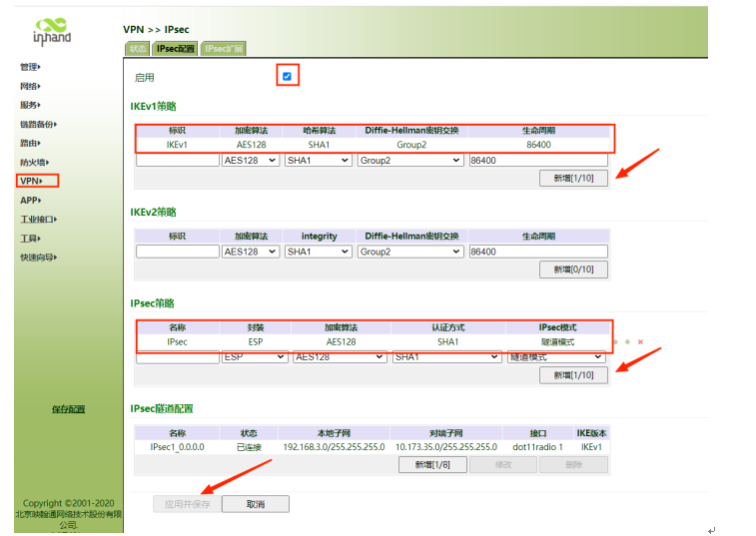Click the InHand logo in the sidebar
Image resolution: width=756 pixels, height=536 pixels.
point(53,30)
